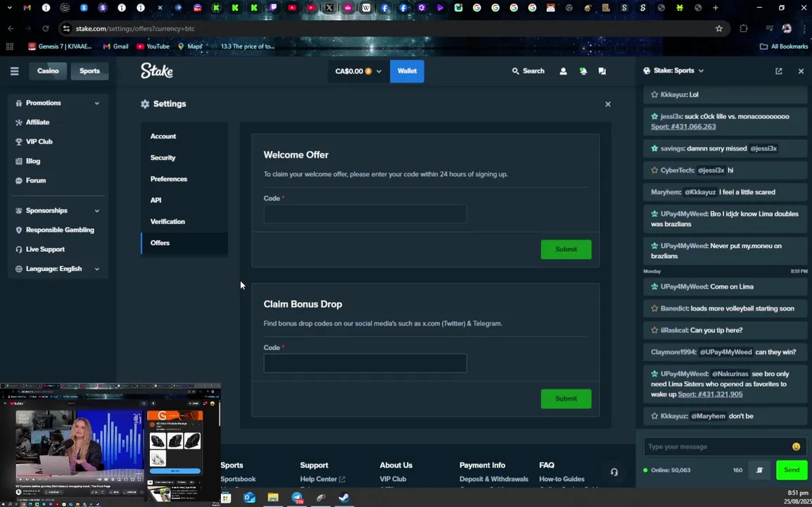
Task: Open Outlook from the taskbar
Action: (x=249, y=498)
